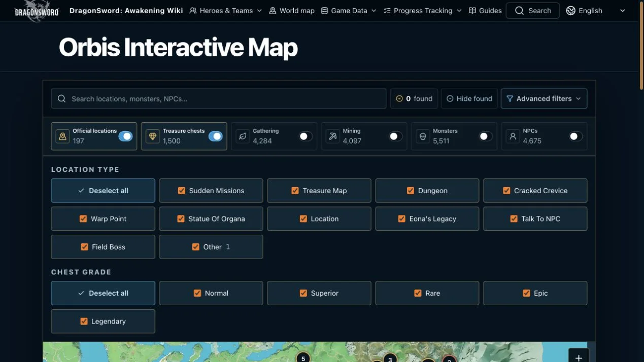644x362 pixels.
Task: Enable the Mining switch
Action: (395, 136)
